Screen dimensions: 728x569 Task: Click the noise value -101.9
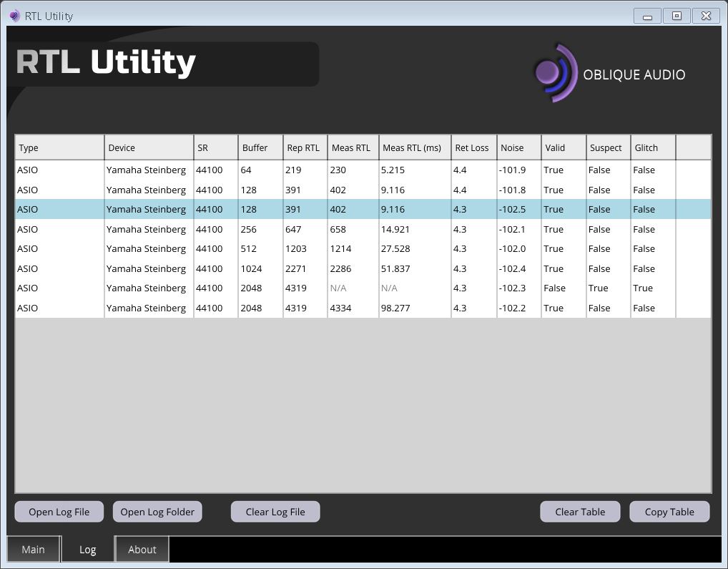tap(513, 170)
